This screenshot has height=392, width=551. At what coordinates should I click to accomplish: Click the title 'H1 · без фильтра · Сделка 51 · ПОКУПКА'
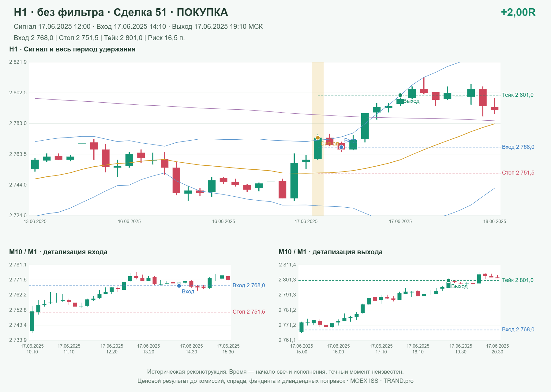121,12
